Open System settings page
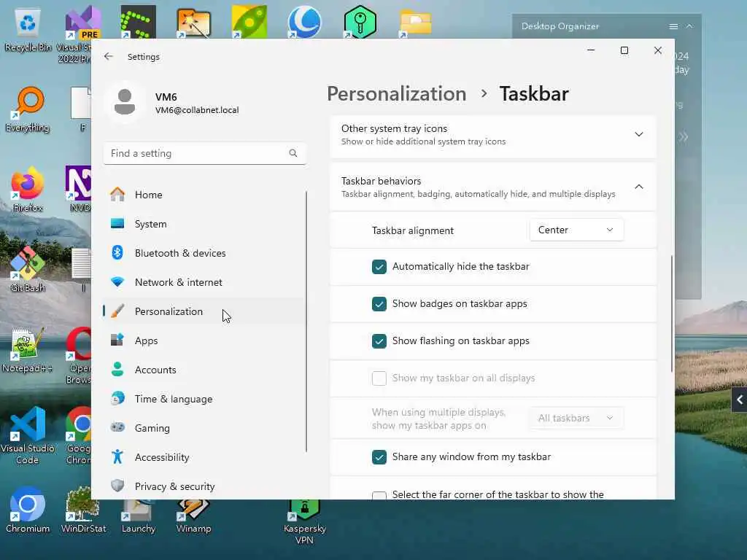 pos(205,224)
